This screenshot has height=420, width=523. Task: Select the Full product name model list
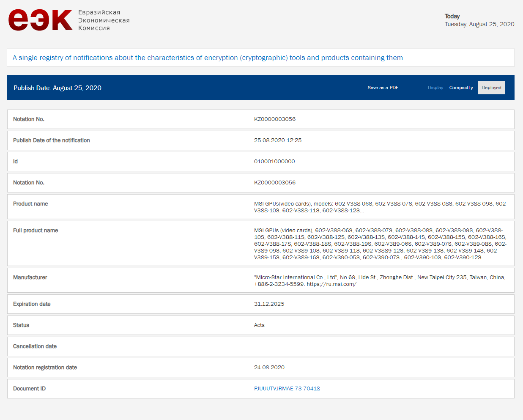[x=381, y=244]
